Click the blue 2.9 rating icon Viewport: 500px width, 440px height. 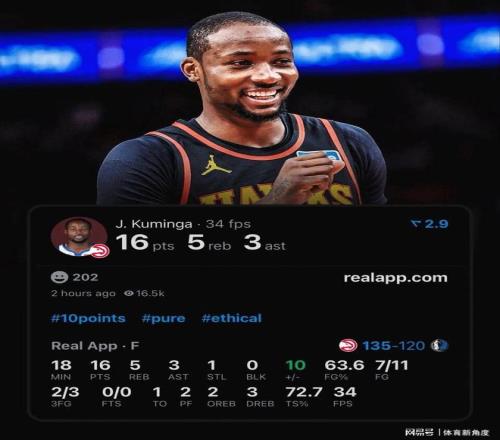[x=430, y=224]
